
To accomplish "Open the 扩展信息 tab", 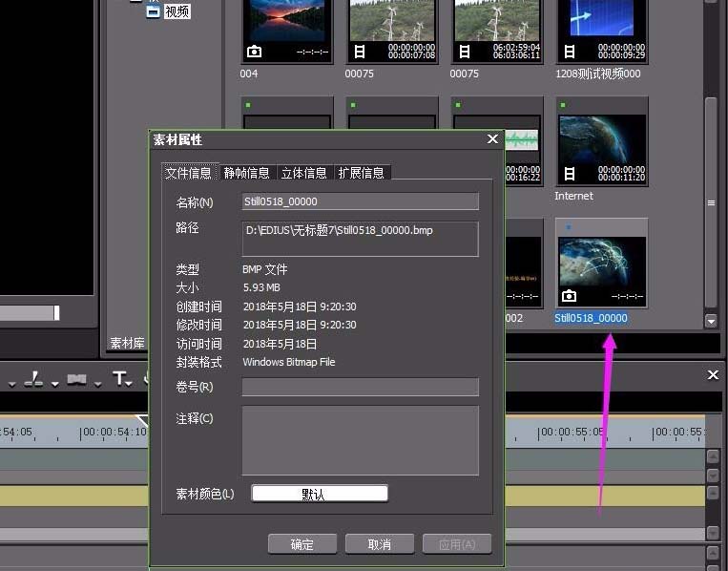I will click(x=362, y=173).
